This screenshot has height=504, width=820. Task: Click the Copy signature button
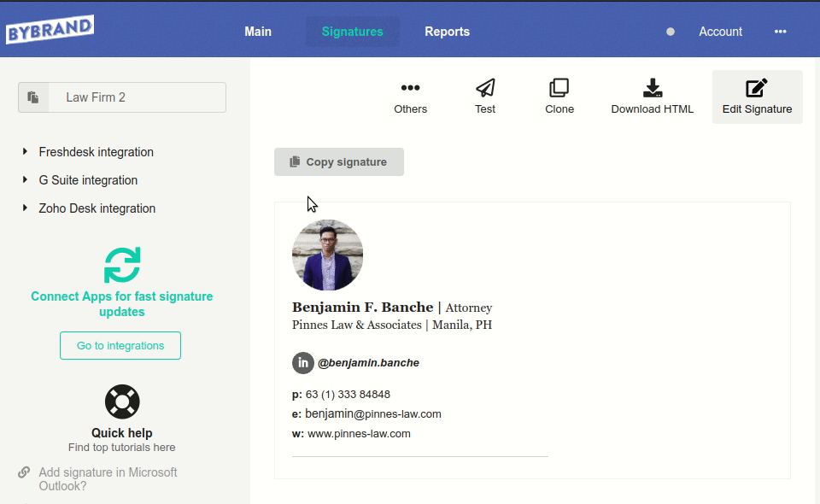(339, 162)
